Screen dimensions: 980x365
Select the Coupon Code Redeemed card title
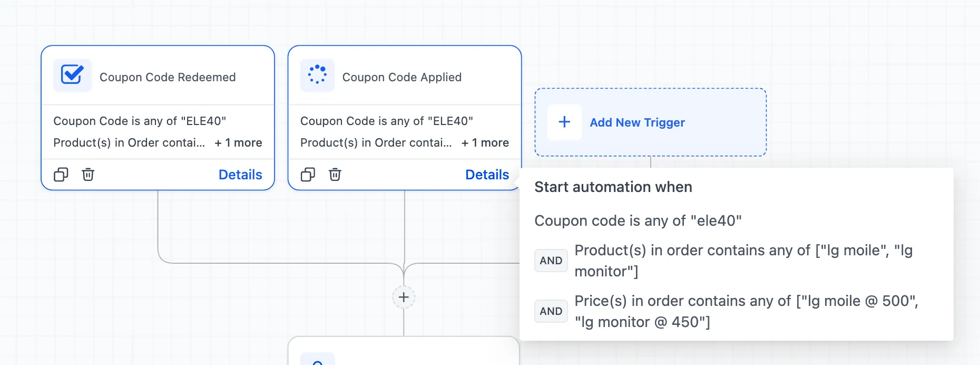tap(168, 77)
